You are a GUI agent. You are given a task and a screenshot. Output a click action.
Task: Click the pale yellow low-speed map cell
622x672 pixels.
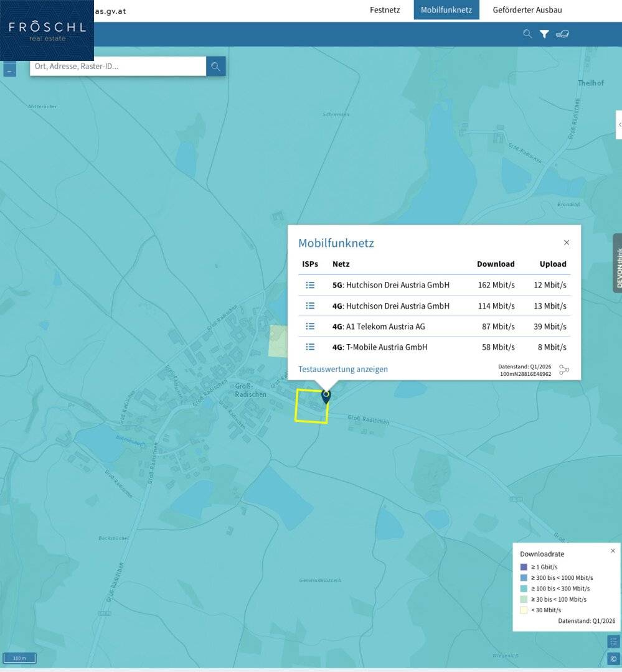coord(278,341)
